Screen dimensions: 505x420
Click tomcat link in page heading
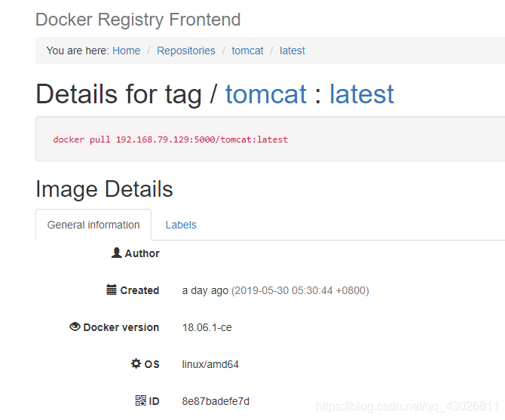click(266, 94)
